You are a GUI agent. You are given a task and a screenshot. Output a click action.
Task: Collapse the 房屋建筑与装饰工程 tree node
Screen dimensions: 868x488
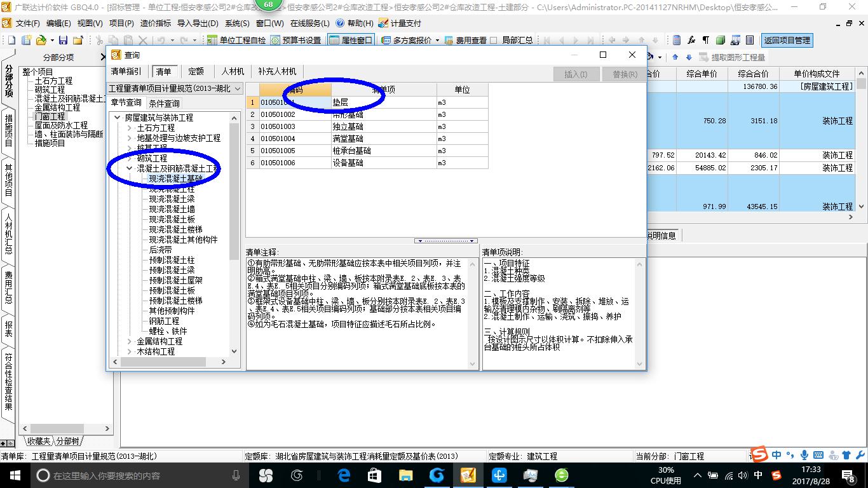click(x=117, y=118)
